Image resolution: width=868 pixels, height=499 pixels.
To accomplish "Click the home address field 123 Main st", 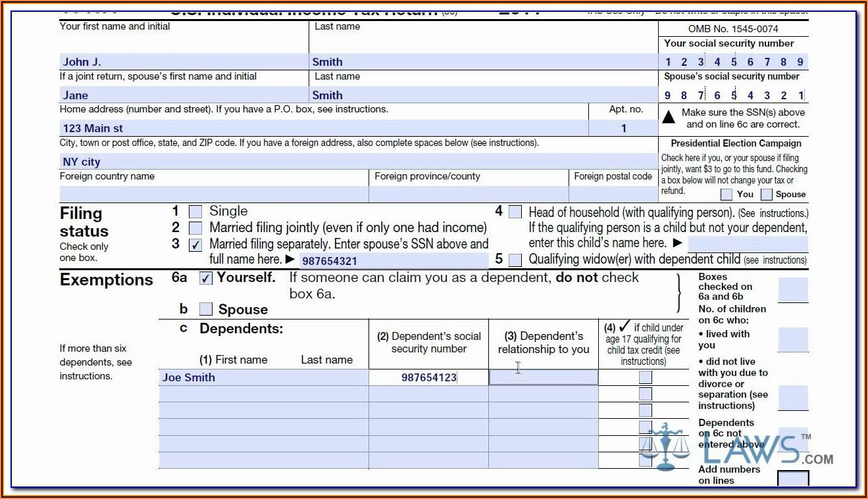I will coord(324,128).
